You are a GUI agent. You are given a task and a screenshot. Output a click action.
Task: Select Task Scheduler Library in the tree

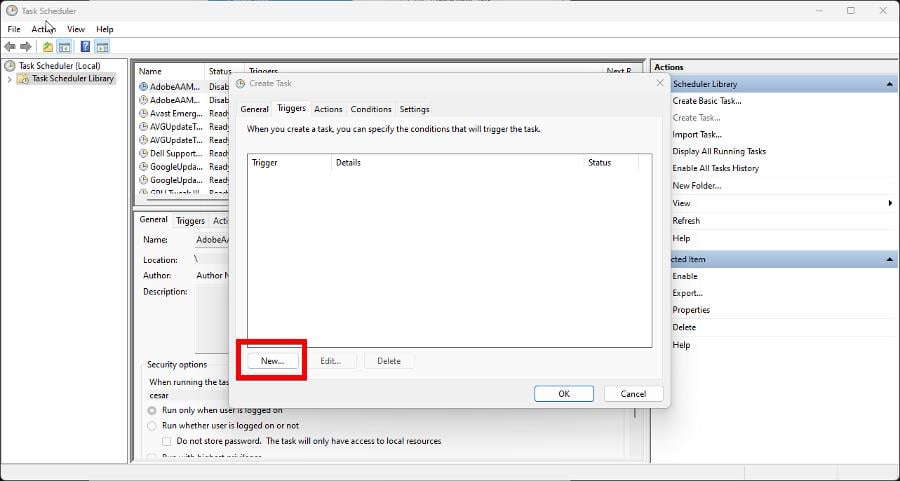pos(73,79)
